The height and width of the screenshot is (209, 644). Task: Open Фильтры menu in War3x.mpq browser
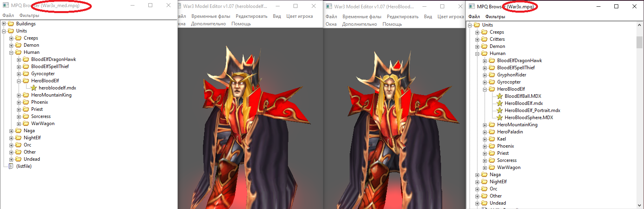pos(495,17)
